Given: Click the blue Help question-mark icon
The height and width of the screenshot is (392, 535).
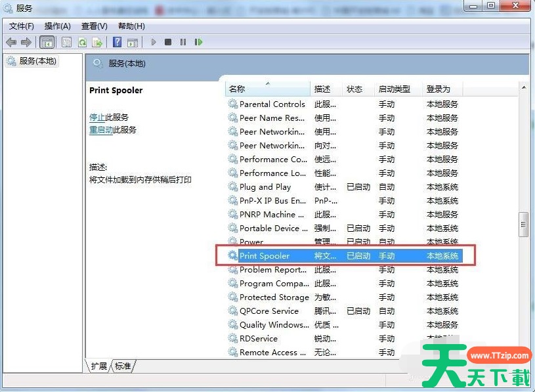Looking at the screenshot, I should tap(117, 42).
